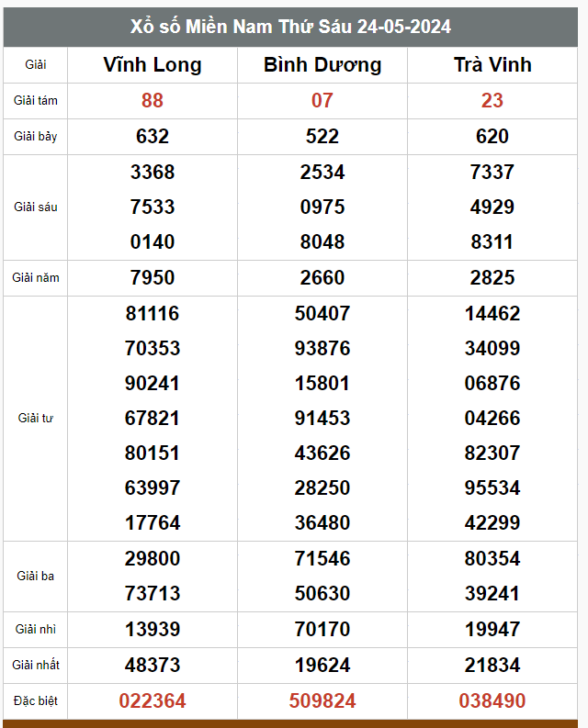Click the first prize number 21834
The image size is (588, 728).
click(492, 665)
